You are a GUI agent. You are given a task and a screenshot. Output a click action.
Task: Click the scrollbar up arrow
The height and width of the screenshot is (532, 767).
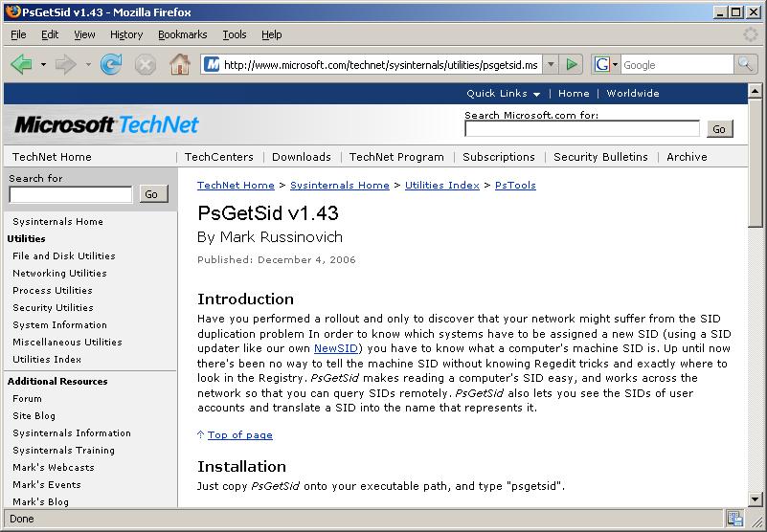point(755,91)
